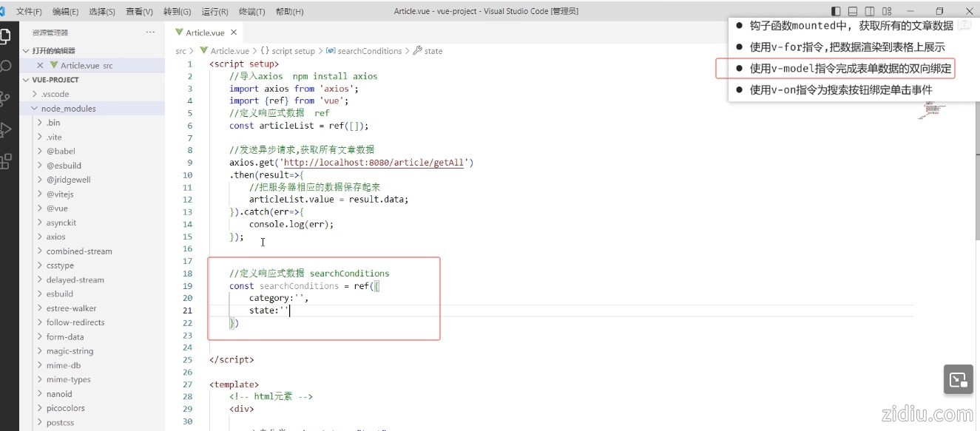Select the Article.vue editor tab

pos(204,33)
